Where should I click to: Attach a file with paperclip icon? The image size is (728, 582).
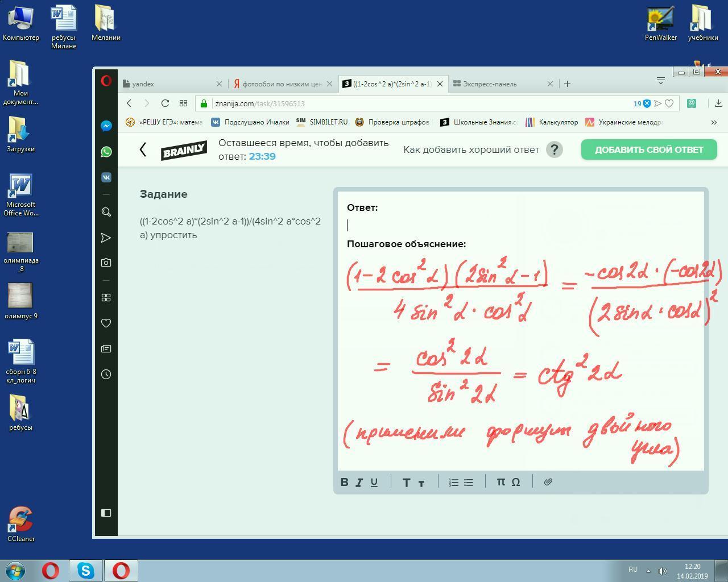548,482
